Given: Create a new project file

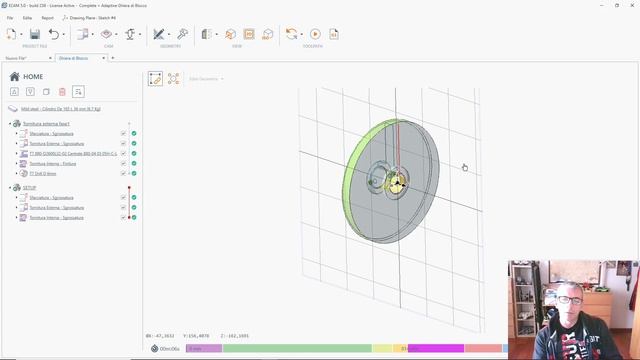Looking at the screenshot, I should (x=11, y=34).
